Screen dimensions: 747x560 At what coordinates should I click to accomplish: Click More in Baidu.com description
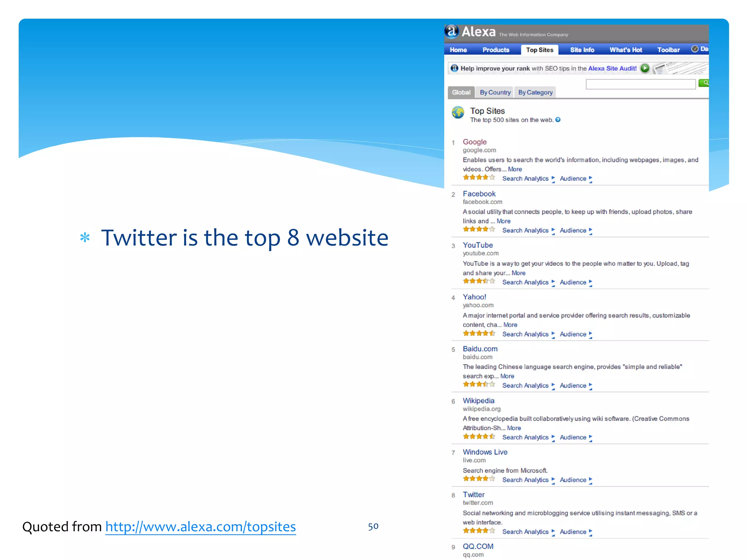click(507, 376)
